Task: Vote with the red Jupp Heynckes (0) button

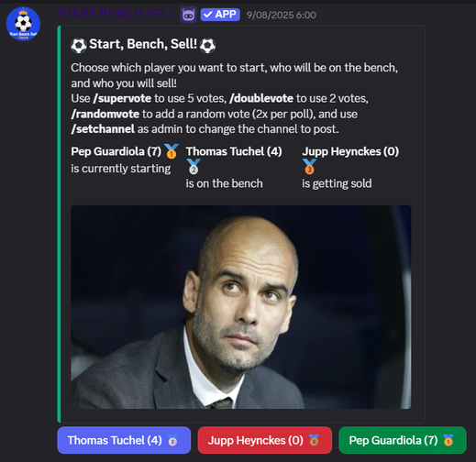Action: pos(265,440)
